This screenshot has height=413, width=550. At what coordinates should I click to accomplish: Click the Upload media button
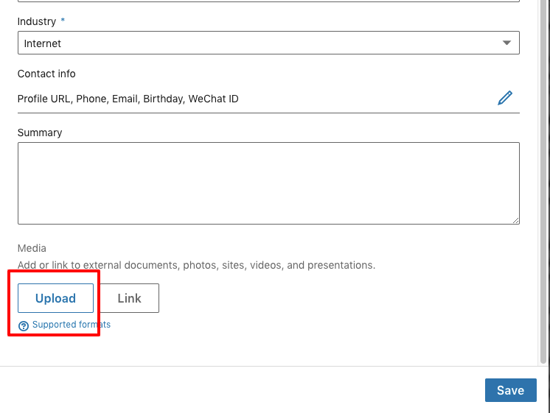pyautogui.click(x=56, y=298)
